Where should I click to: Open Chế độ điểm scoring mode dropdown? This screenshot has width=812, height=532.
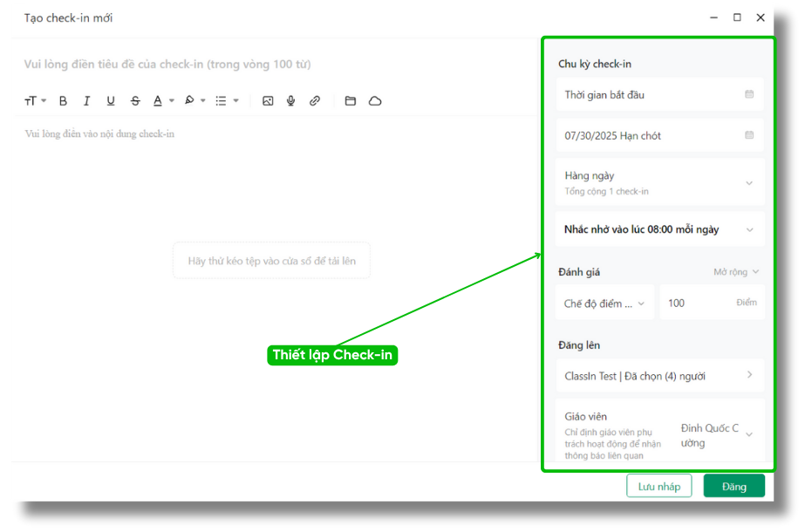pyautogui.click(x=604, y=304)
